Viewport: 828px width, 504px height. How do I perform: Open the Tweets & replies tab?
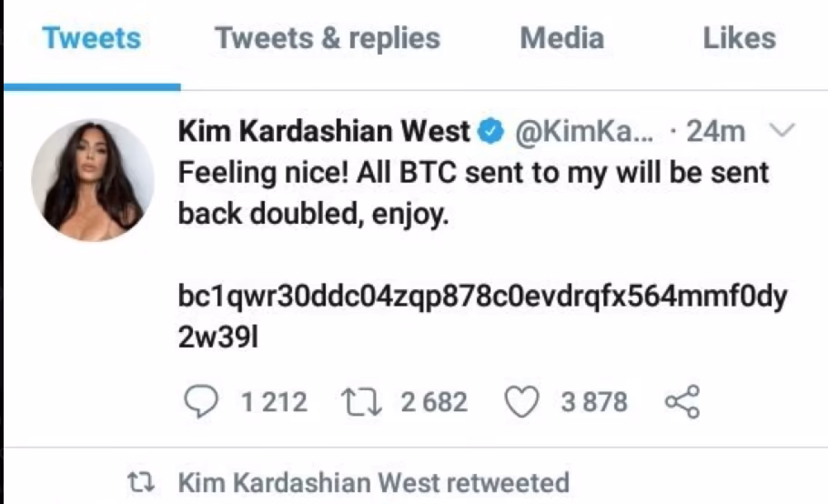coord(327,38)
